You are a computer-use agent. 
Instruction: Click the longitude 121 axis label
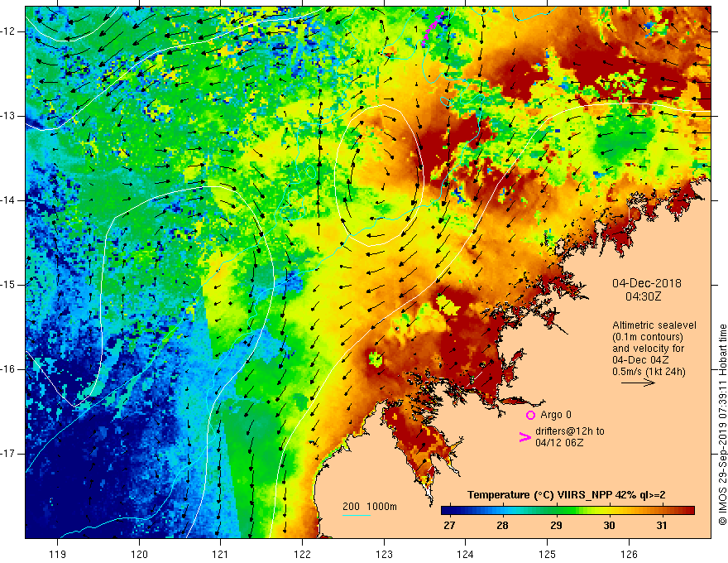tap(221, 554)
